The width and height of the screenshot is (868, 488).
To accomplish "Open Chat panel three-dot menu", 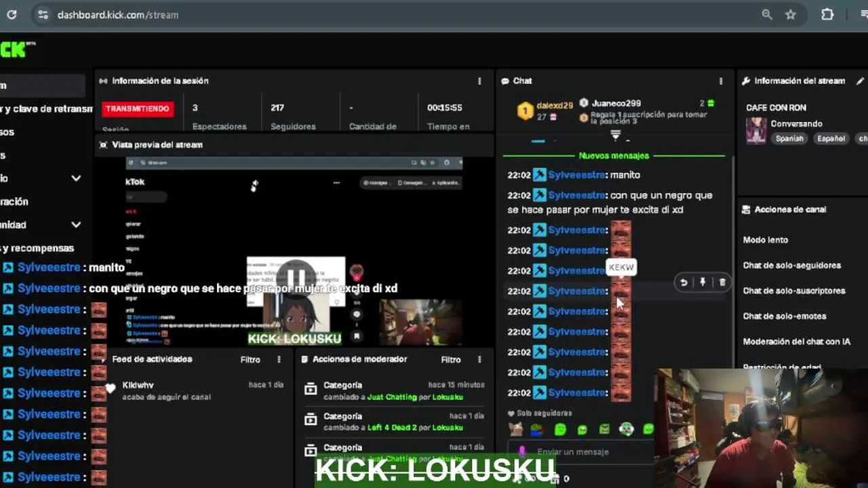I will coord(721,81).
